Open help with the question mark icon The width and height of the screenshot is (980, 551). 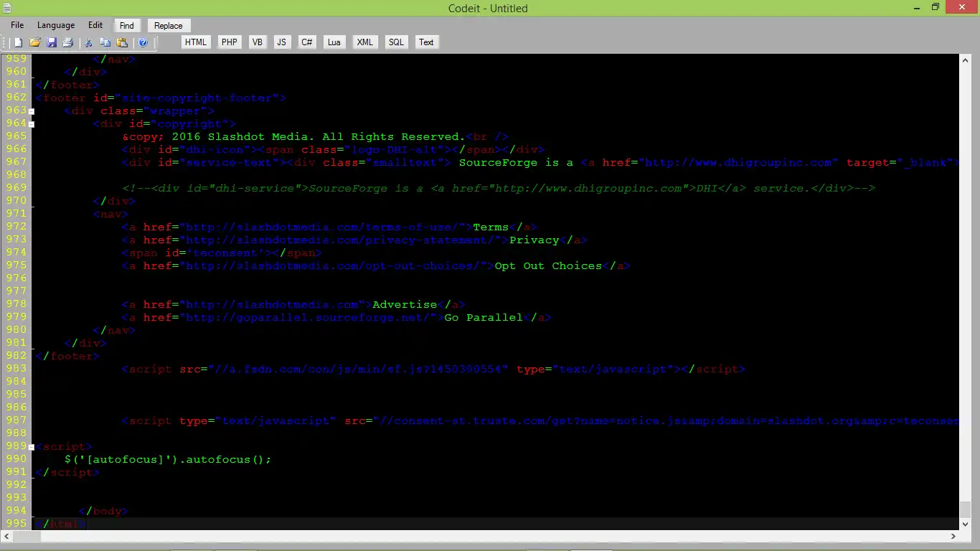tap(143, 42)
